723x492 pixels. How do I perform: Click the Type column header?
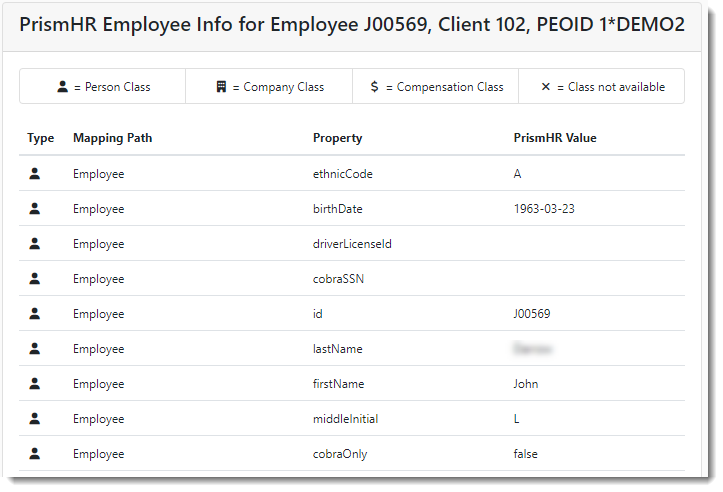point(41,138)
